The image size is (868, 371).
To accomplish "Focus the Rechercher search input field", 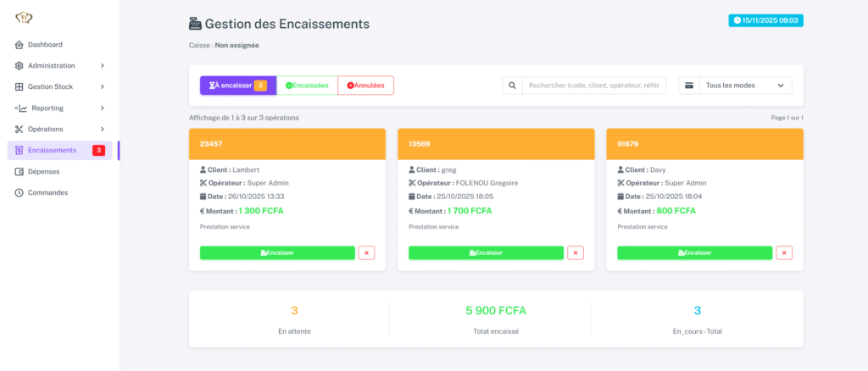I will [594, 86].
